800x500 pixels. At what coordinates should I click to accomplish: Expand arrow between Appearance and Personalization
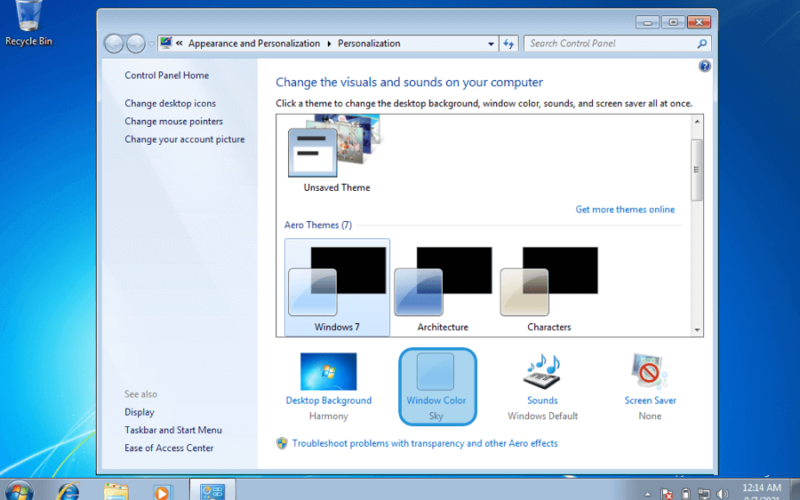click(x=329, y=44)
